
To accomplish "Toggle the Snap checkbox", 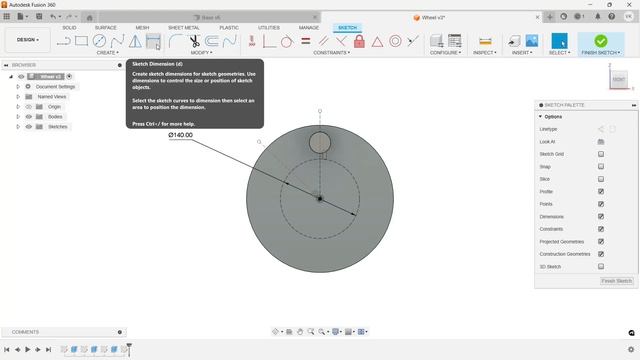I will pos(601,167).
